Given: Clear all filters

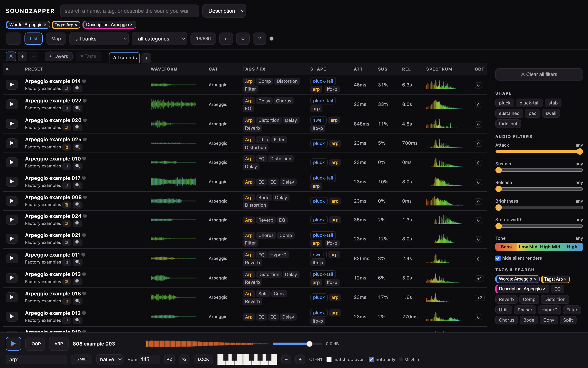Looking at the screenshot, I should click(x=539, y=74).
